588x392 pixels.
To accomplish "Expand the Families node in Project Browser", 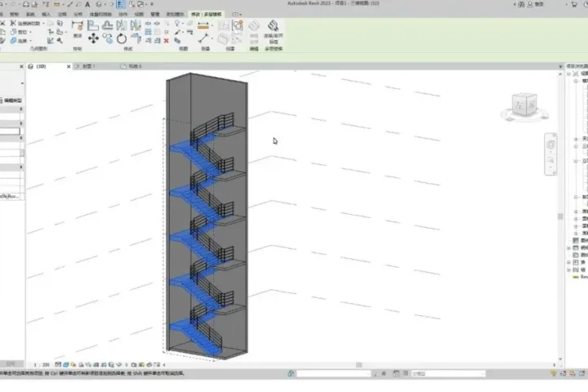I will pos(569,262).
